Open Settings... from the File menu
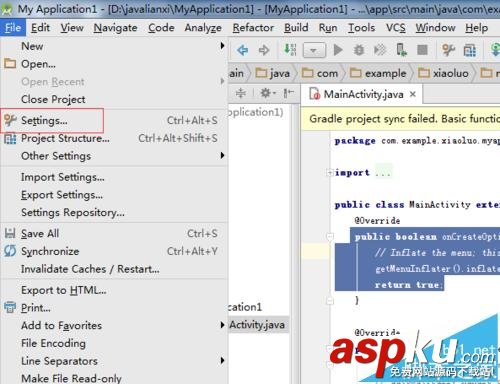This screenshot has width=500, height=384. pos(114,120)
